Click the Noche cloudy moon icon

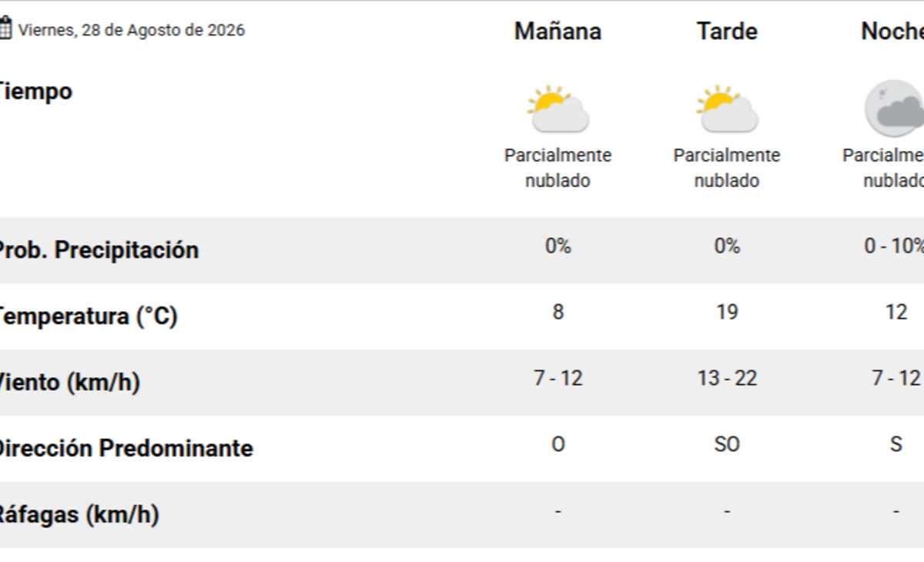[x=895, y=109]
